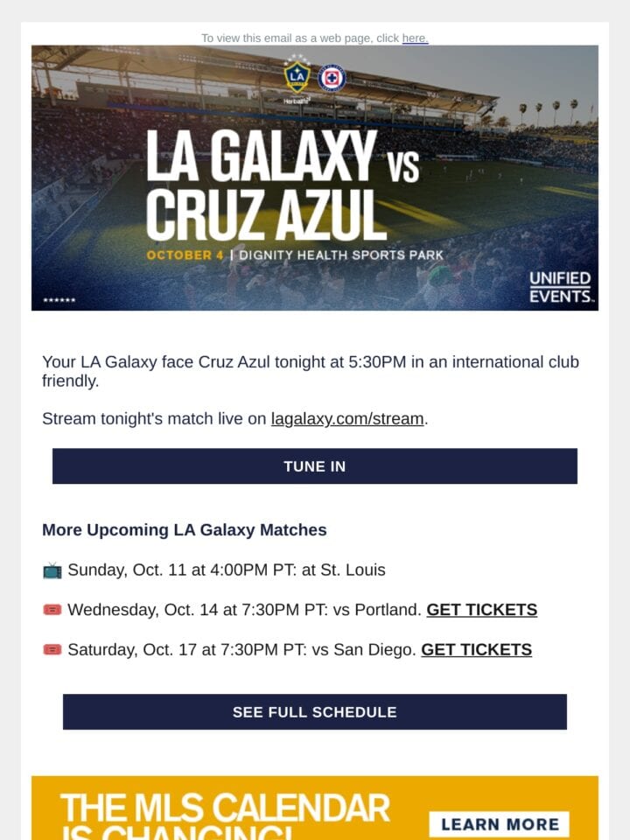630x840 pixels.
Task: Click the TUNE IN button
Action: pos(315,466)
